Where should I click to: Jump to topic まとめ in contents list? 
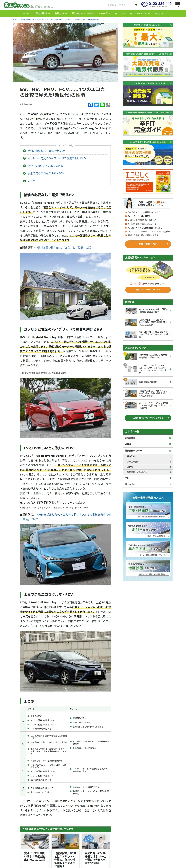(31, 181)
